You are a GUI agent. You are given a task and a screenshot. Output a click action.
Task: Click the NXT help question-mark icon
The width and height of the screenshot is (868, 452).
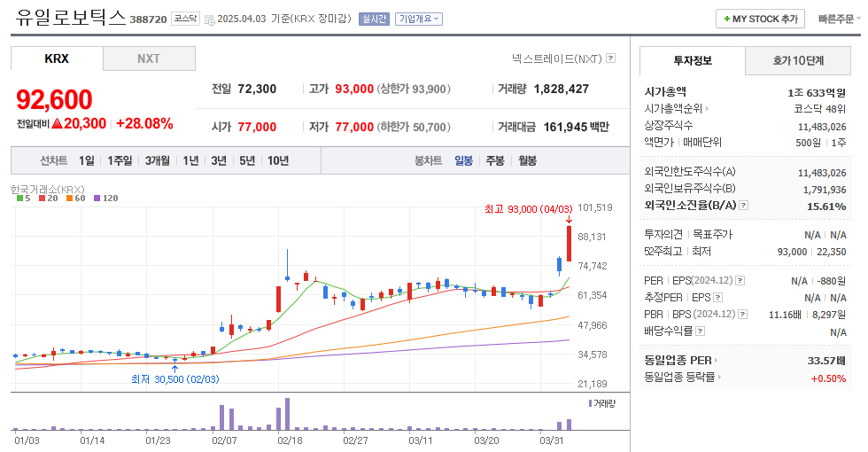coord(610,58)
